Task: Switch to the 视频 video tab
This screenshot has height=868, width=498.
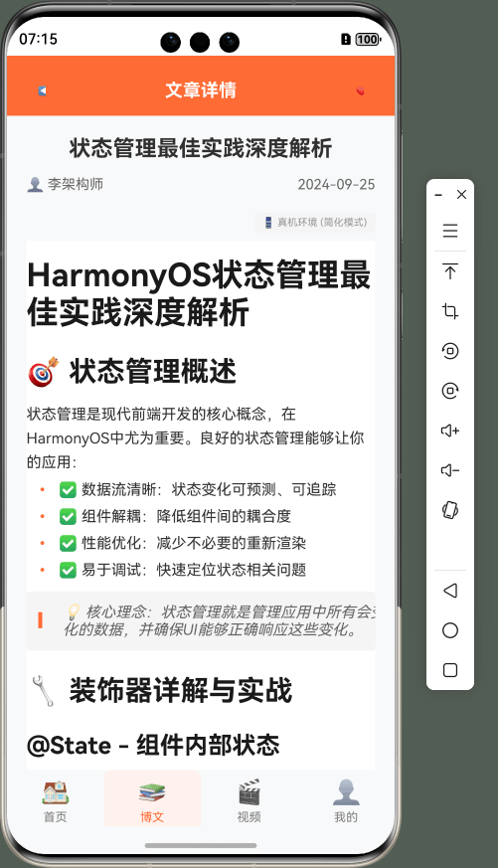Action: pos(249,800)
